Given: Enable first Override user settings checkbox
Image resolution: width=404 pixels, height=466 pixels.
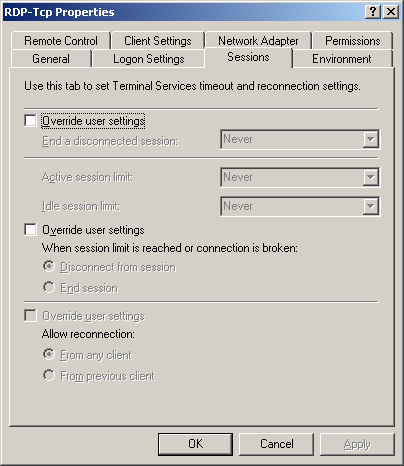Looking at the screenshot, I should 30,121.
